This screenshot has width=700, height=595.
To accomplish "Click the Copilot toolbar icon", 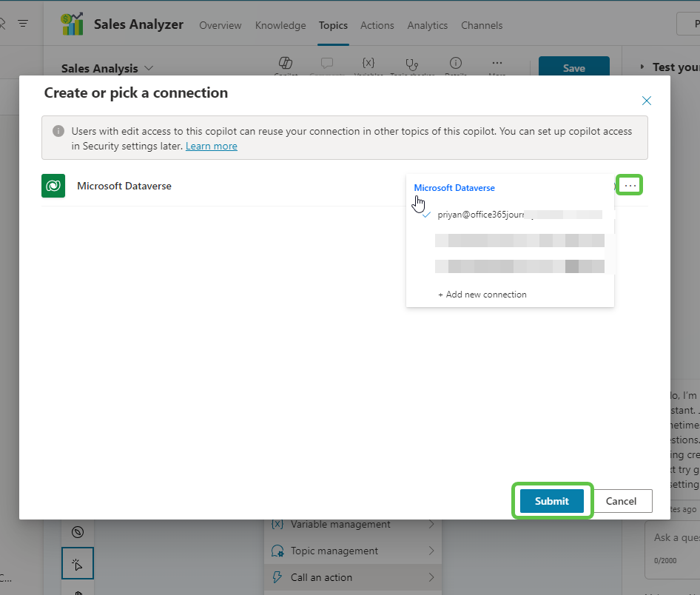I will (286, 64).
